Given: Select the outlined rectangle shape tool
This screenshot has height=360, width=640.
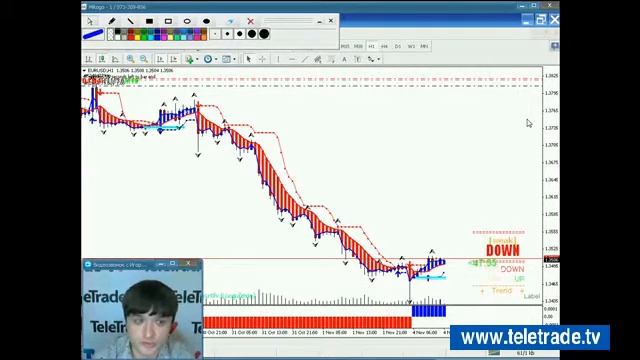Looking at the screenshot, I should point(168,21).
